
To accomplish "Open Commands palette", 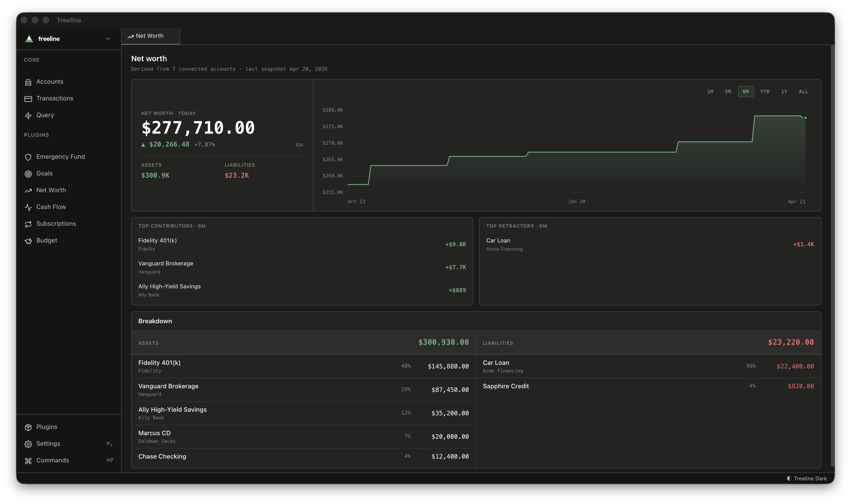I will [x=69, y=460].
